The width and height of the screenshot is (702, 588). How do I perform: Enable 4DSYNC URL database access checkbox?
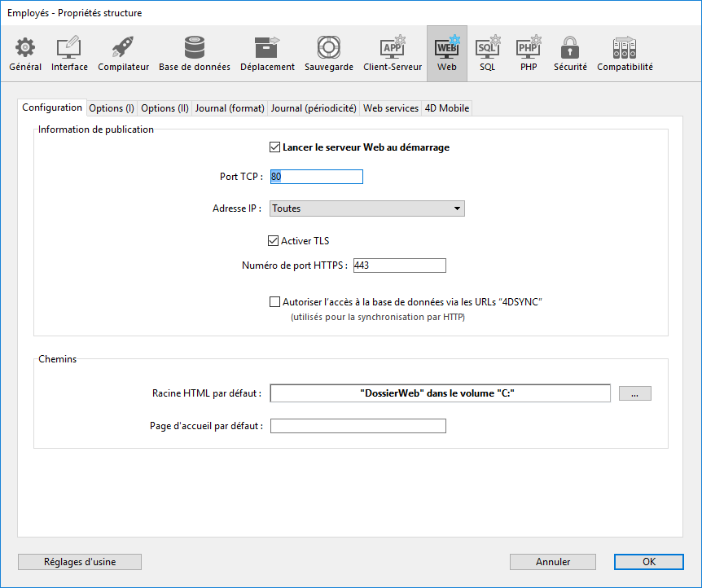point(274,301)
